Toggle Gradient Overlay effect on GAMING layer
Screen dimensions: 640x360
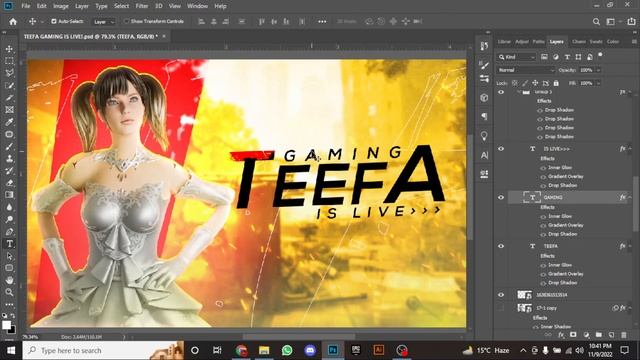tap(543, 225)
